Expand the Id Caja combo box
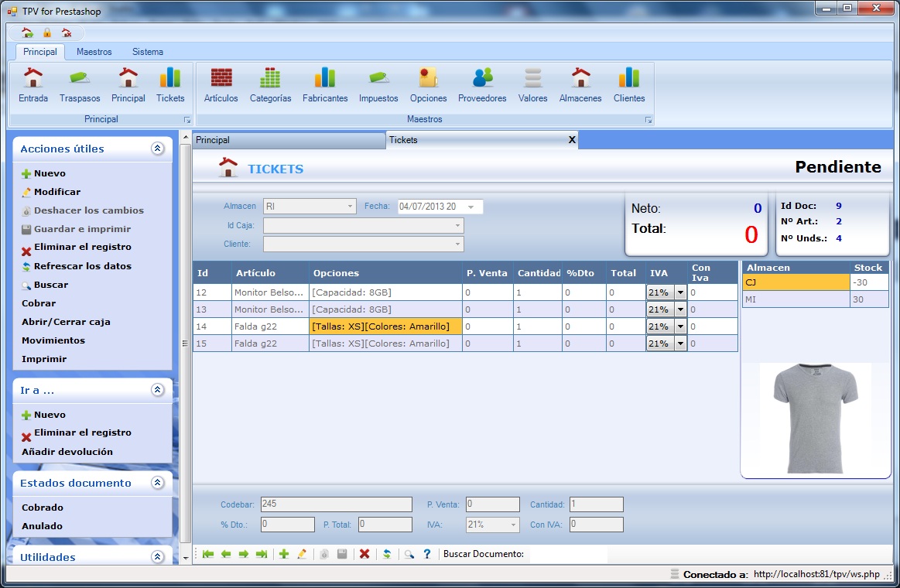 point(458,226)
